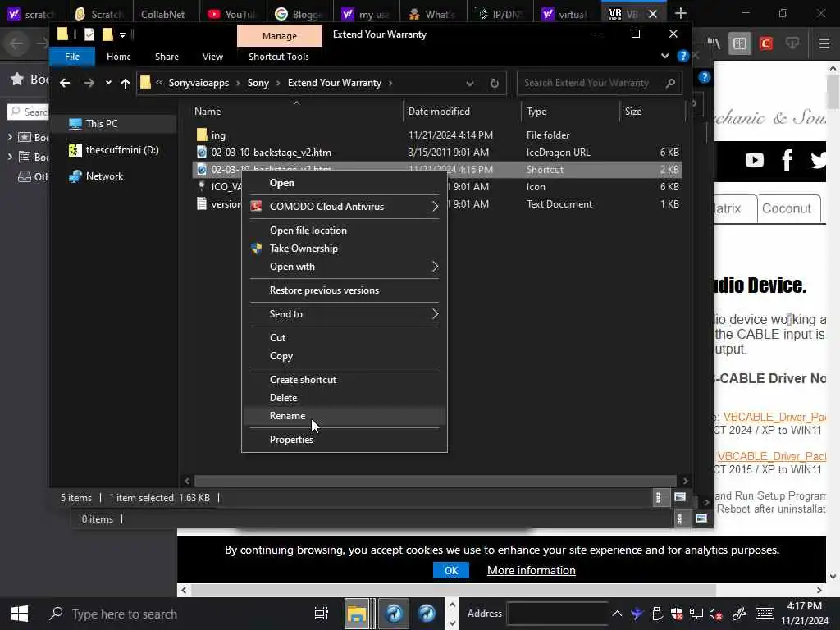Go up one folder level

click(x=126, y=83)
